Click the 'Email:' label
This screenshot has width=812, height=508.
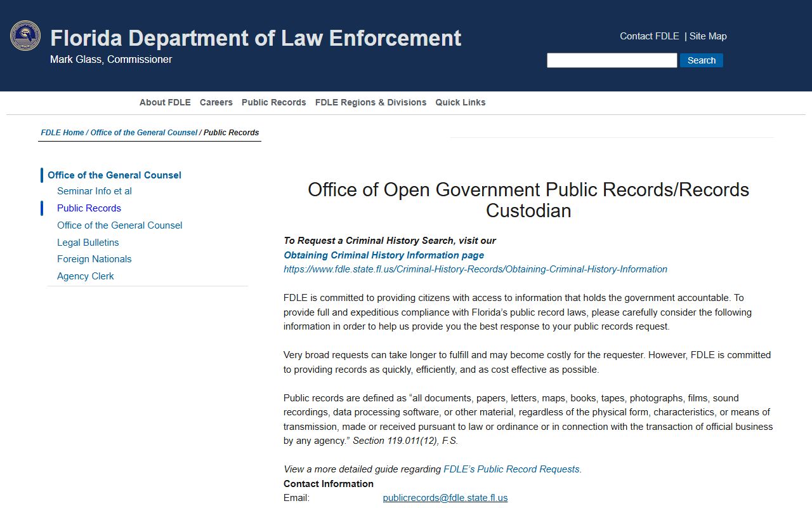[296, 498]
